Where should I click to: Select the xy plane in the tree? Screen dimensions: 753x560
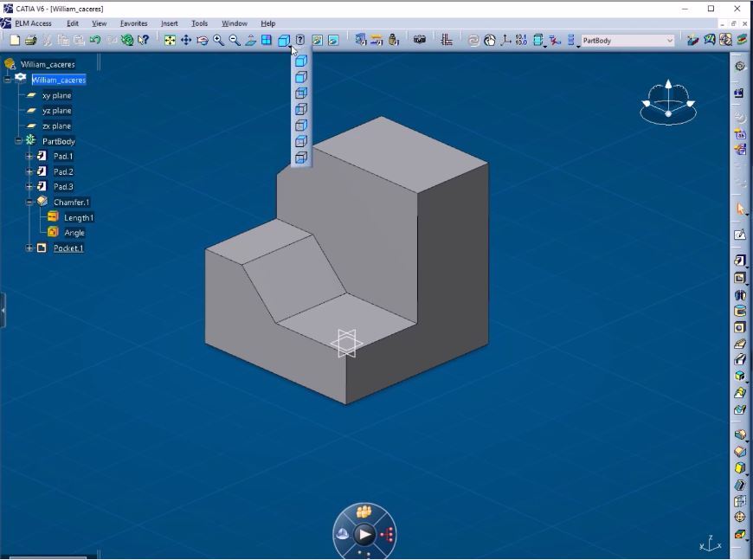pyautogui.click(x=56, y=96)
